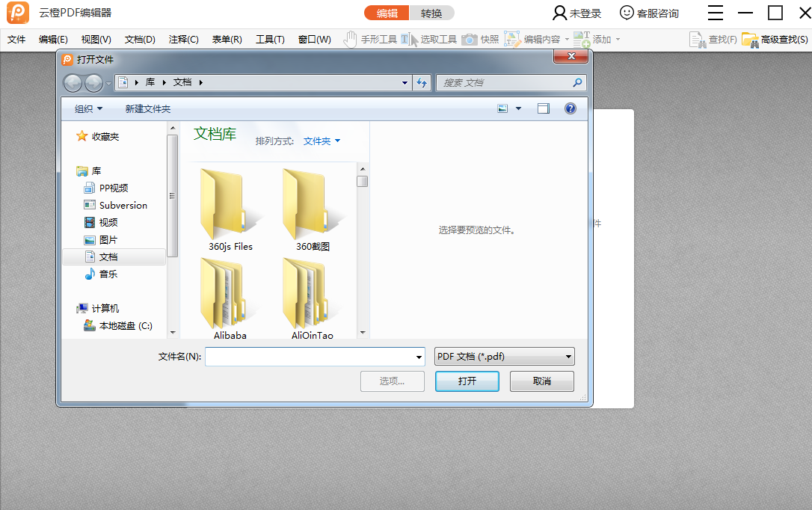Open the address bar history dropdown

pyautogui.click(x=405, y=82)
